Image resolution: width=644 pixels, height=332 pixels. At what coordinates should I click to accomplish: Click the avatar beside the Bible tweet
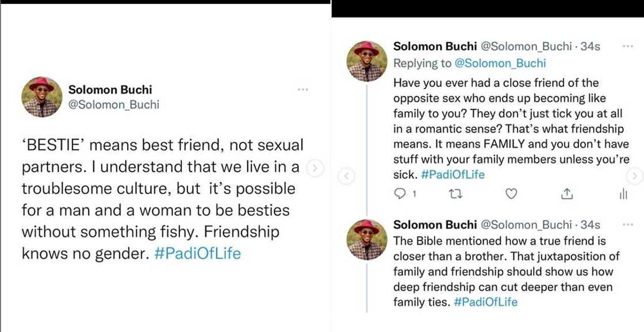coord(368,237)
